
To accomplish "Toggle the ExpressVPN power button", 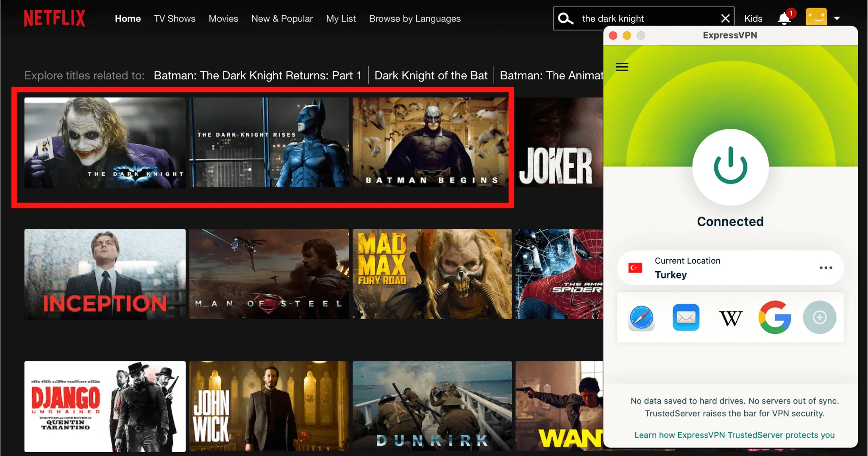I will click(730, 167).
